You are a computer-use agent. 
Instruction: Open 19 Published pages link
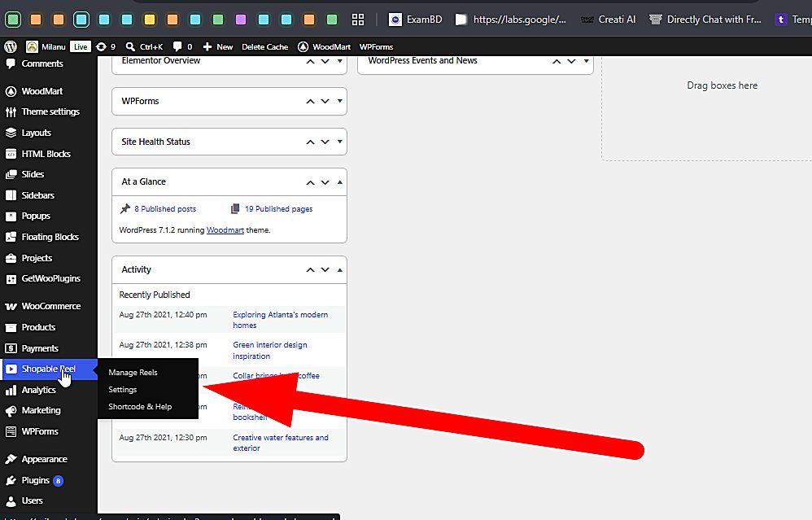[278, 208]
